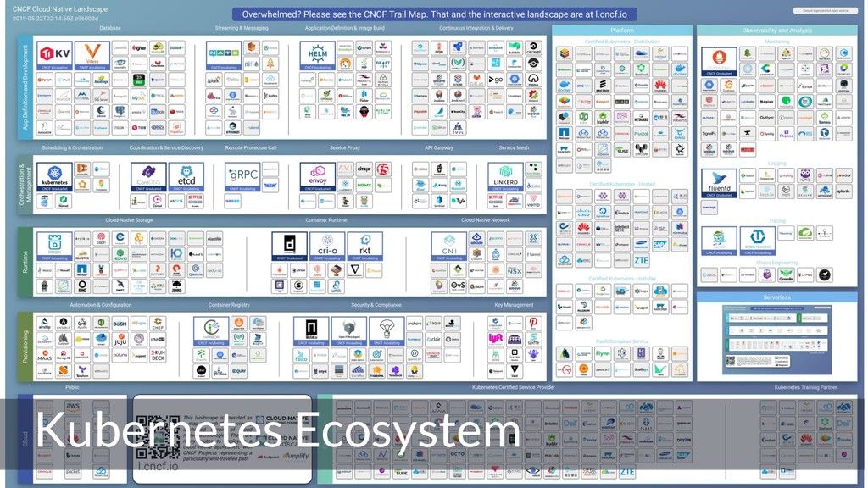Screen dimensions: 868x488
Task: Click the Open Policy Agent logo
Action: pos(348,331)
